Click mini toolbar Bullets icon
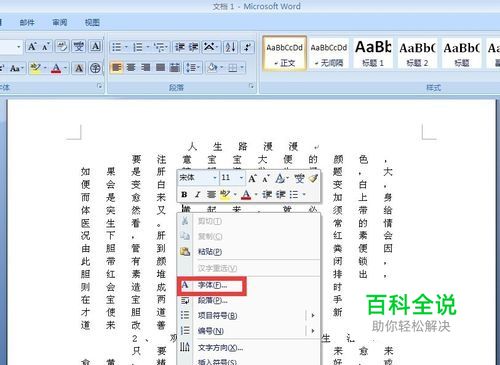Image resolution: width=500 pixels, height=365 pixels. [x=294, y=194]
